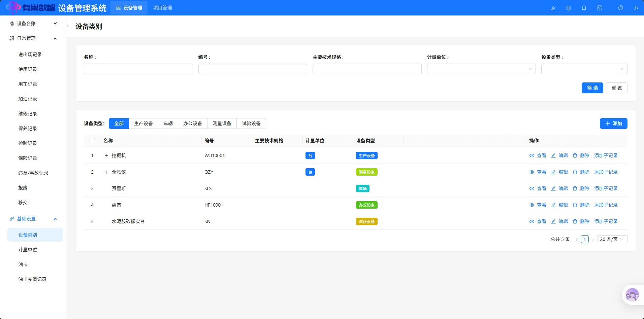This screenshot has width=644, height=319.
Task: Select the 生产设备 device type filter
Action: tap(143, 123)
